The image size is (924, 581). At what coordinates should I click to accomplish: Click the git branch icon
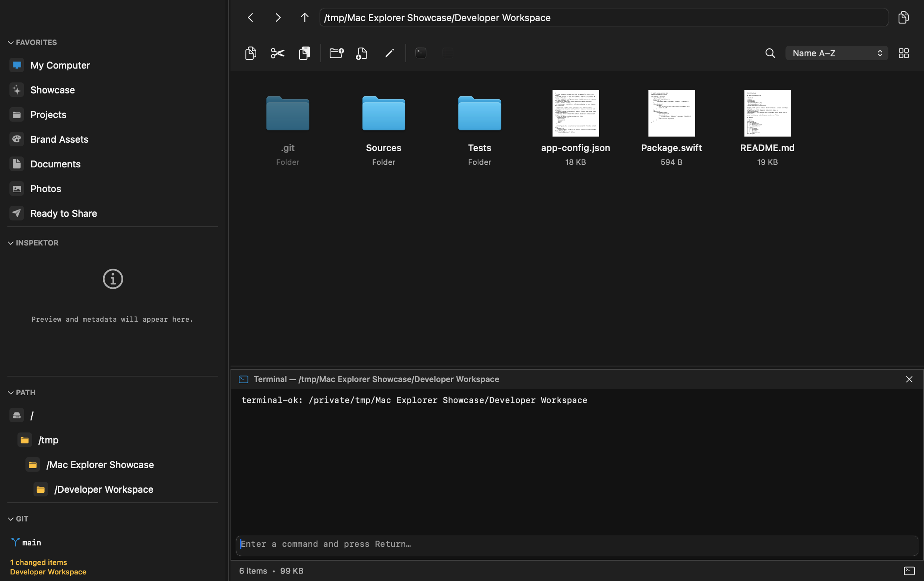click(x=15, y=542)
